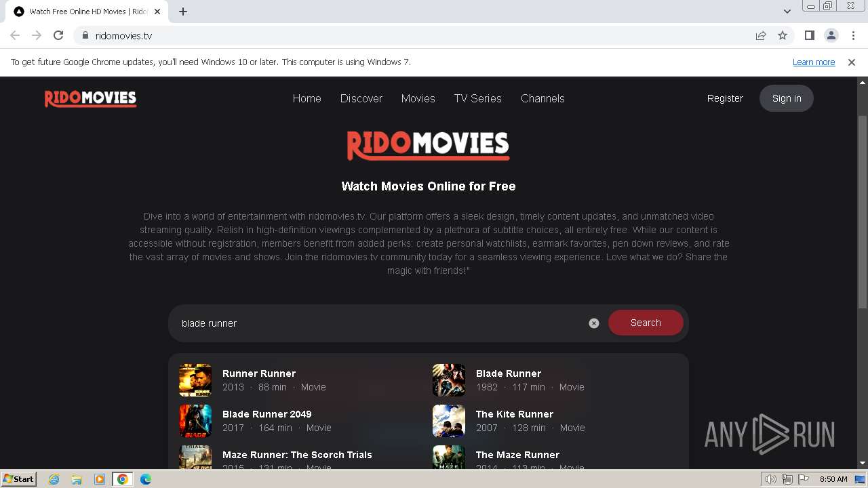
Task: Expand the tab search chevron
Action: click(787, 12)
